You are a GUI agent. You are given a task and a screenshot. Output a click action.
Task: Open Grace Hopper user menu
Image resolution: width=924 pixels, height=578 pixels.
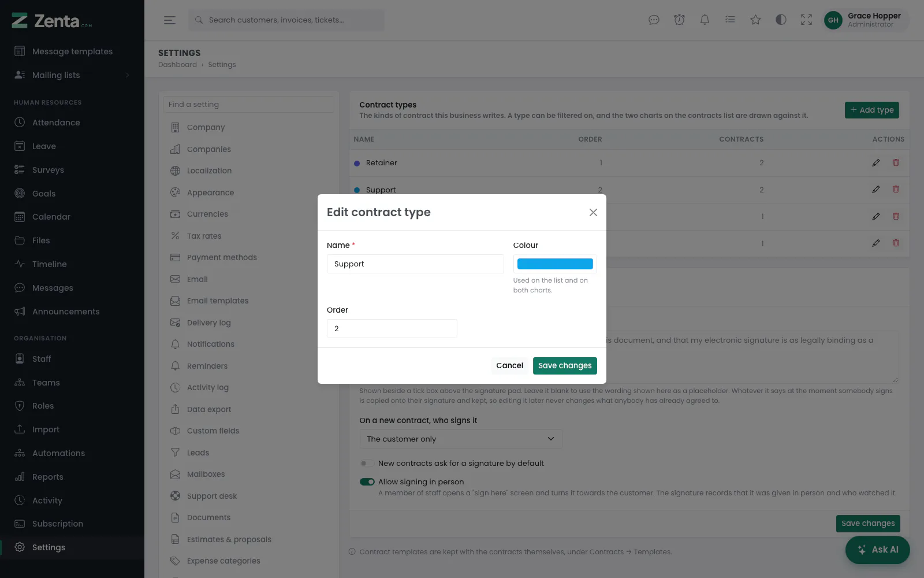[865, 20]
